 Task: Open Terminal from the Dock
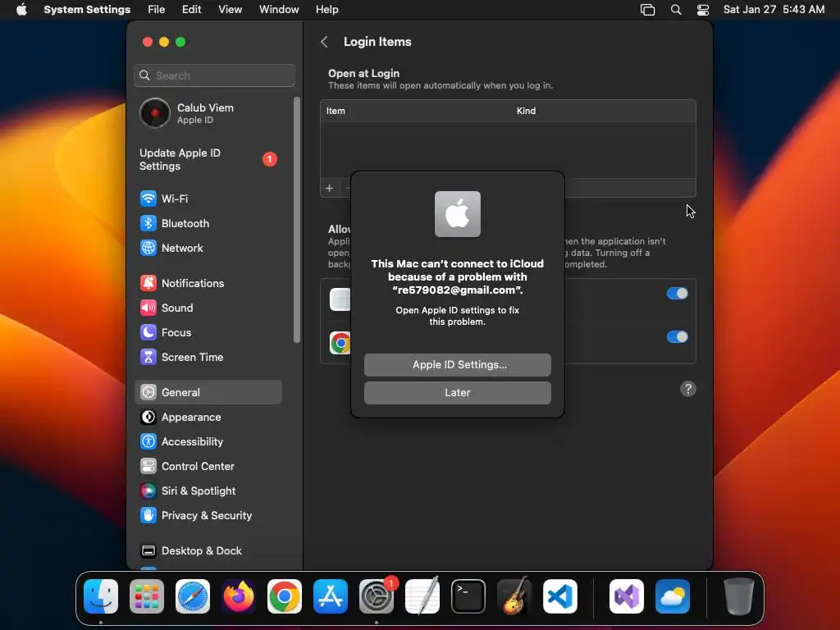tap(468, 596)
